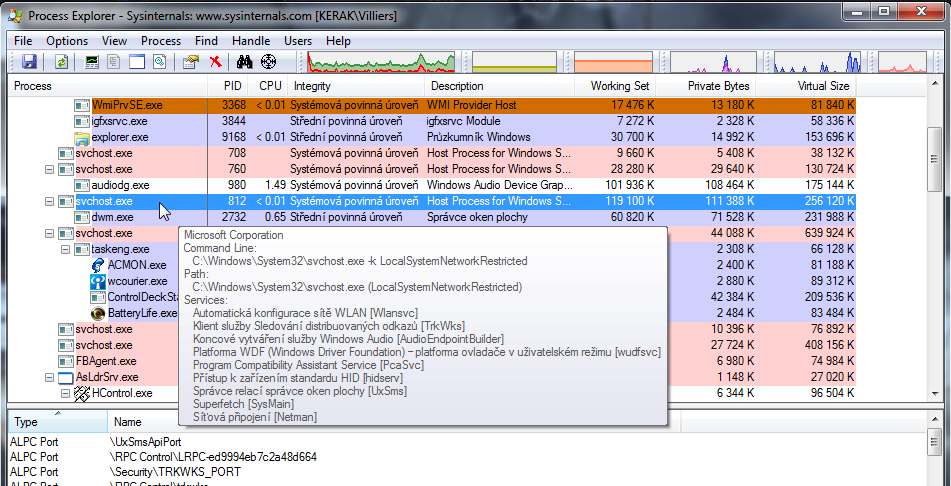Click the upper process list scrollbar thumb
The width and height of the screenshot is (951, 486).
click(x=935, y=159)
